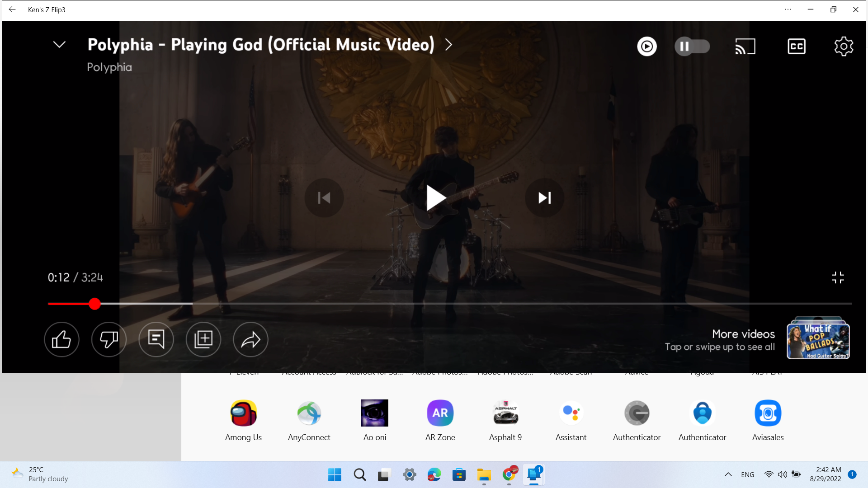Screen dimensions: 868x488
Task: Dislike the video
Action: tap(108, 339)
